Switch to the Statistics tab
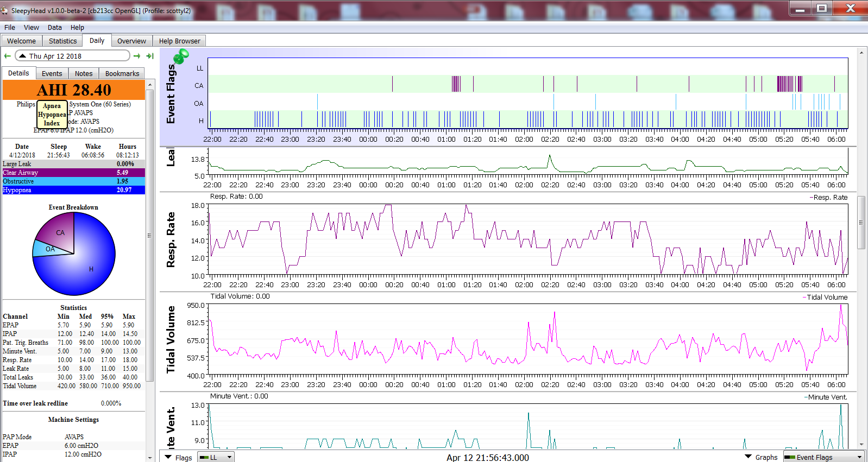The image size is (868, 462). pos(62,41)
